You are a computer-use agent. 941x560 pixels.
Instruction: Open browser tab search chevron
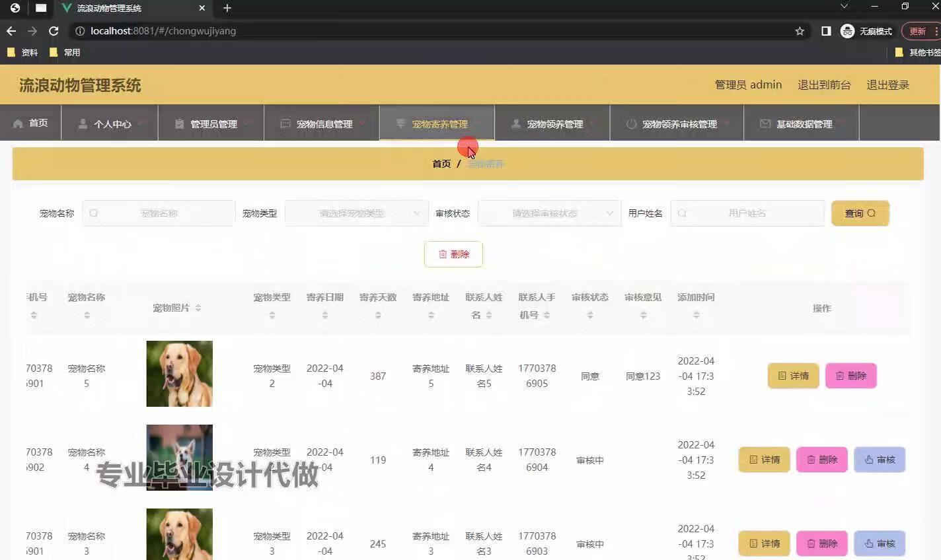tap(844, 7)
